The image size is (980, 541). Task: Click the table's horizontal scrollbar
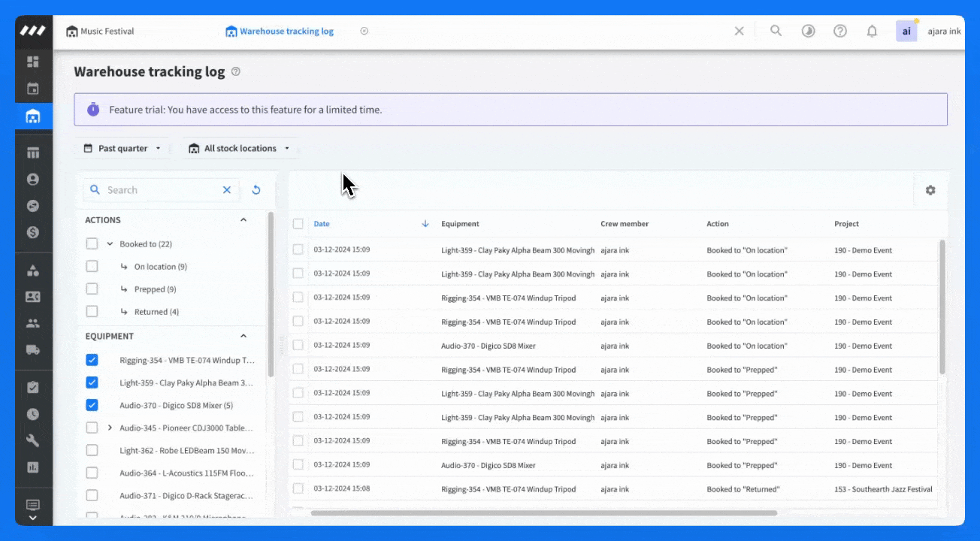tap(544, 513)
